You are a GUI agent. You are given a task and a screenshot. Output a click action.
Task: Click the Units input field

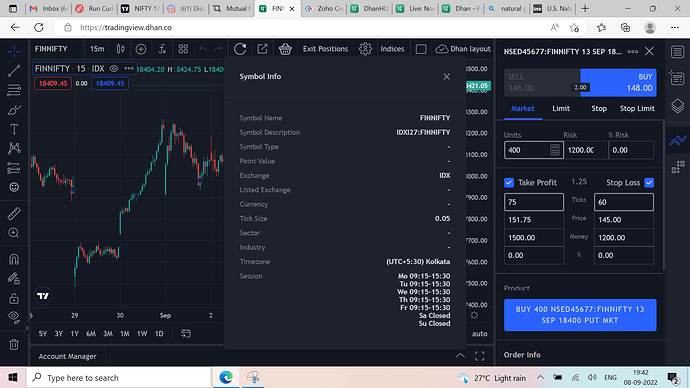[527, 150]
